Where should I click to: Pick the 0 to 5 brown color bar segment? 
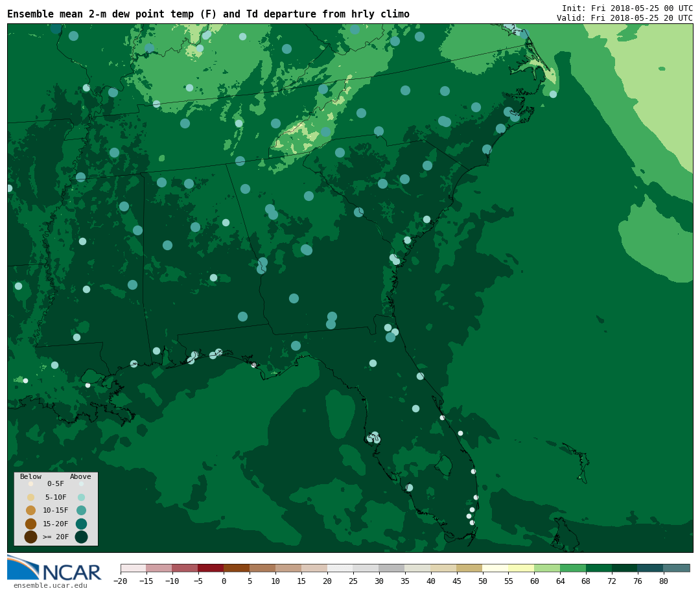(237, 568)
